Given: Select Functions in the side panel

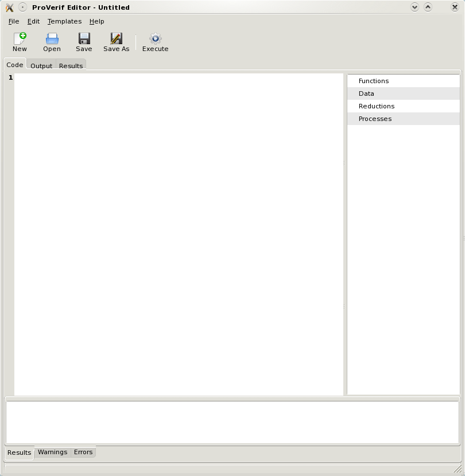Looking at the screenshot, I should tap(374, 81).
